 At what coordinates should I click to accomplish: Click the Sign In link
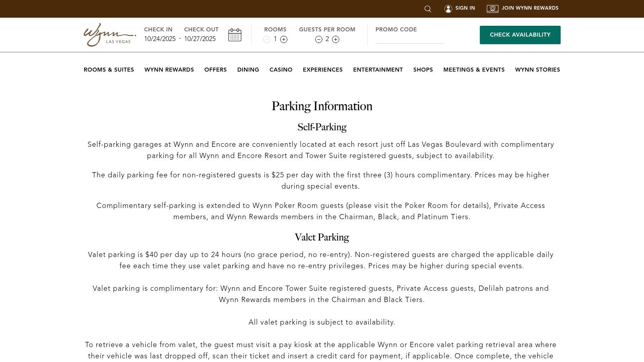pos(465,8)
